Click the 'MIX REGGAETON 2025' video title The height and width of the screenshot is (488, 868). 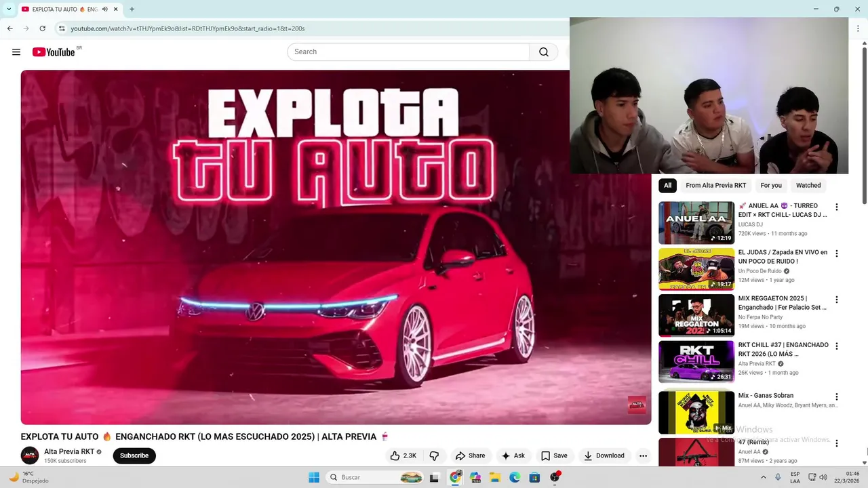coord(783,303)
